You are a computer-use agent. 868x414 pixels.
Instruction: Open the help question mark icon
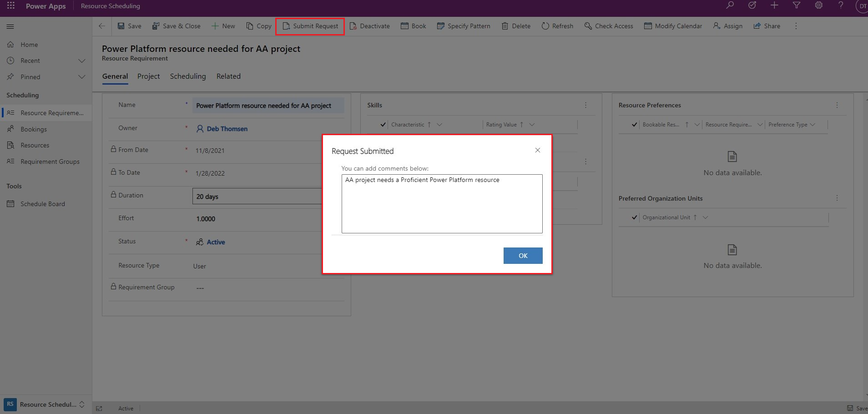coord(841,5)
